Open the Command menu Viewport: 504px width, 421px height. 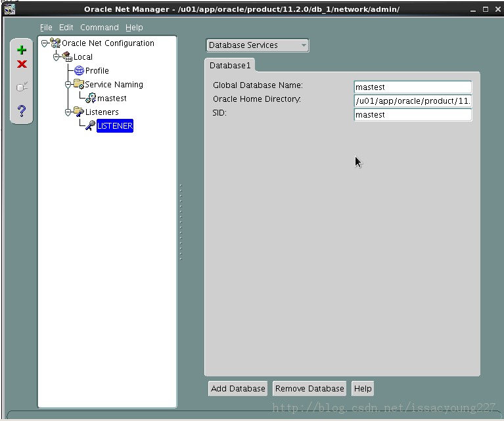click(x=99, y=28)
